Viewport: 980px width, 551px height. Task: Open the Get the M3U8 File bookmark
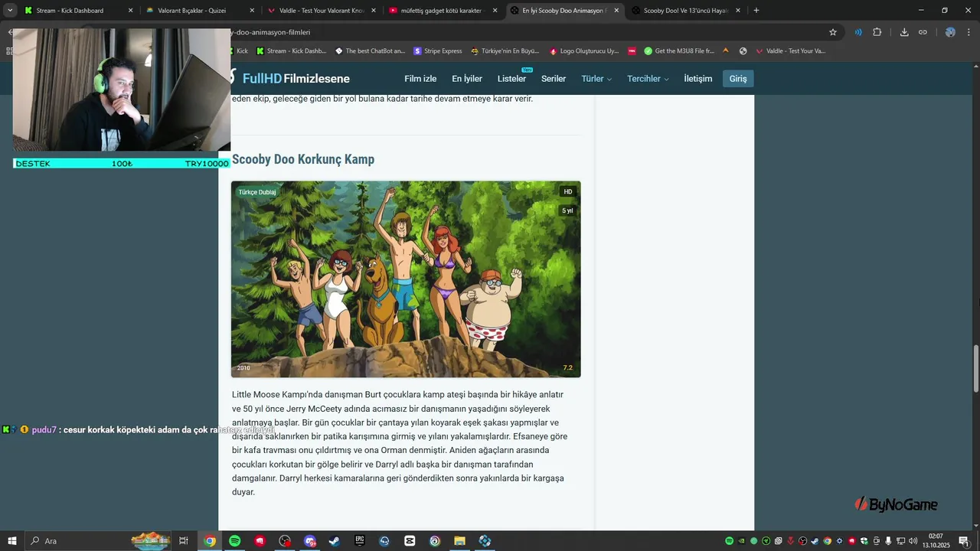pos(679,51)
